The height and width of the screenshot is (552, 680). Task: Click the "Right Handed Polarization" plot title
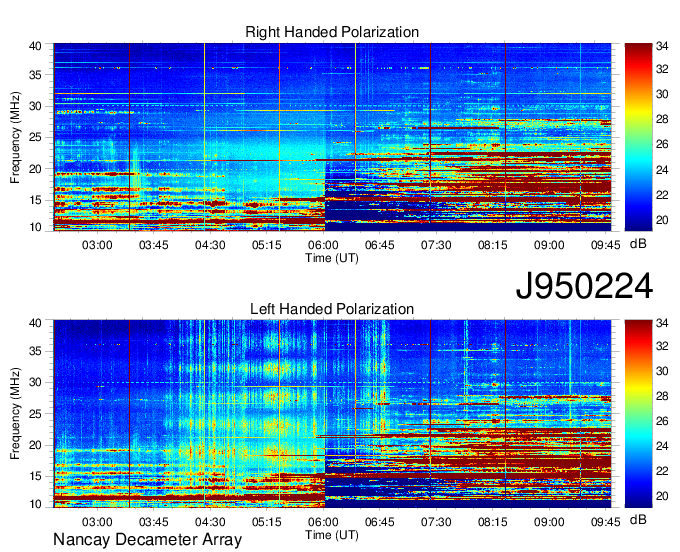[x=332, y=32]
